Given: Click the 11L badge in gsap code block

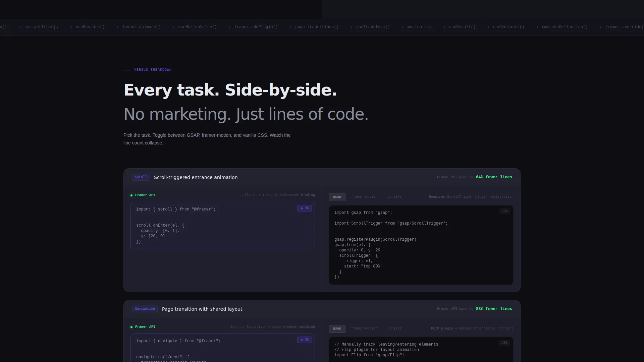Looking at the screenshot, I should point(504,211).
